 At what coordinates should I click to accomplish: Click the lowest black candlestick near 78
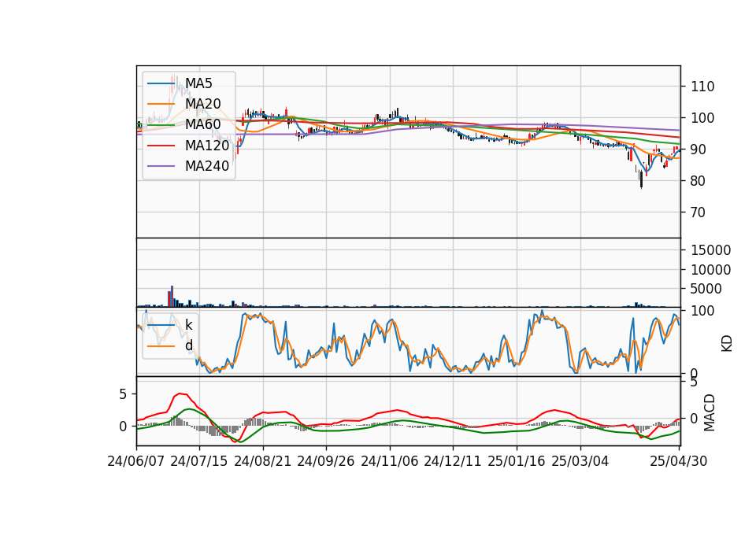[641, 179]
